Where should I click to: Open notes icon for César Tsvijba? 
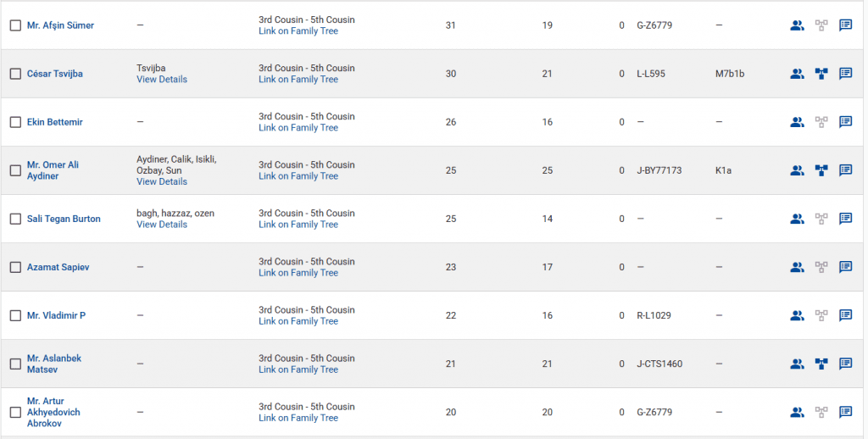845,74
